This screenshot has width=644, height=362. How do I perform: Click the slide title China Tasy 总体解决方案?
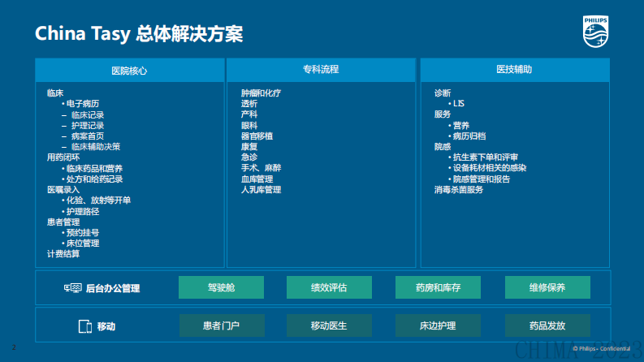pyautogui.click(x=139, y=33)
